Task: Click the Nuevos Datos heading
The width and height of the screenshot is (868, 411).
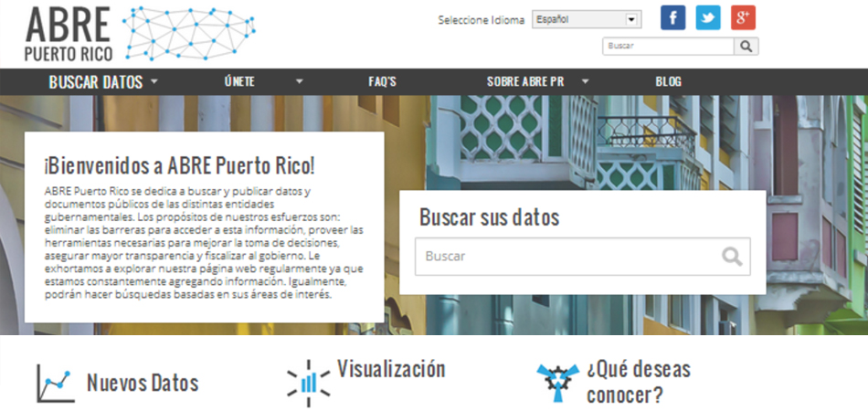Action: click(143, 383)
